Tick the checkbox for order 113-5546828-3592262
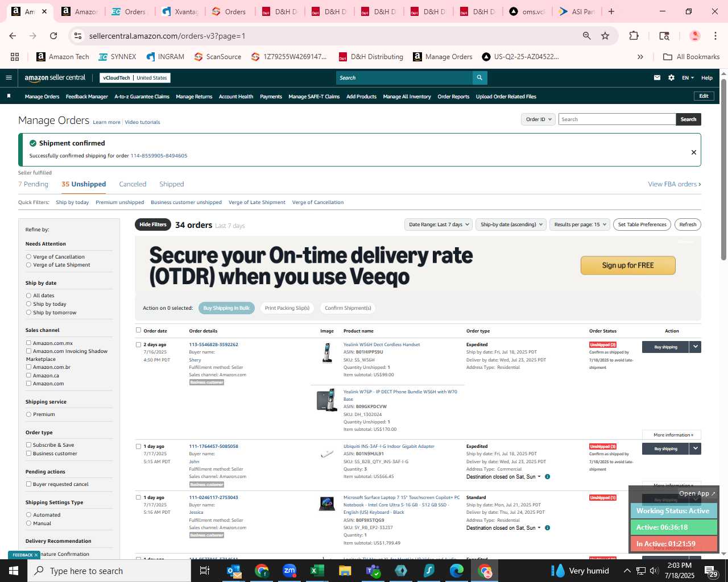The image size is (728, 582). pyautogui.click(x=138, y=344)
